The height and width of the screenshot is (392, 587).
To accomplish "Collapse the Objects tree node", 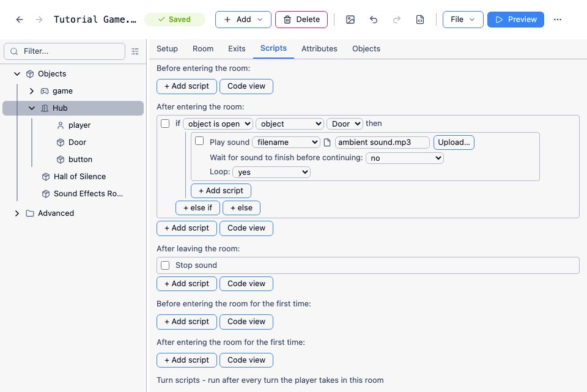I will coord(17,74).
